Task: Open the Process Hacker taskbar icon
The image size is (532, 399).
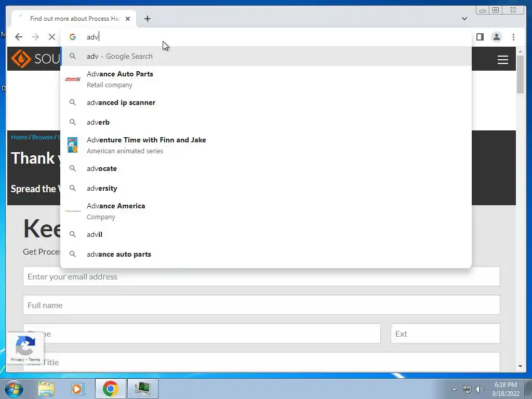Action: (142, 389)
